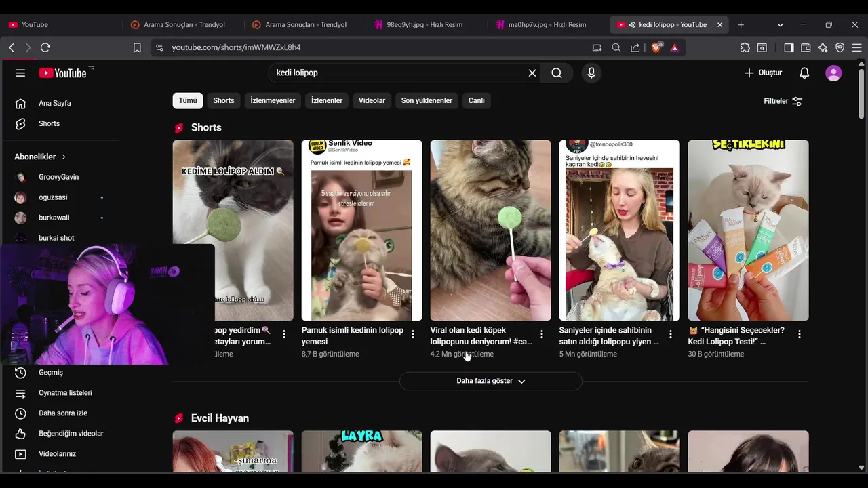
Task: Open Brave VPN shield icon
Action: tap(840, 47)
